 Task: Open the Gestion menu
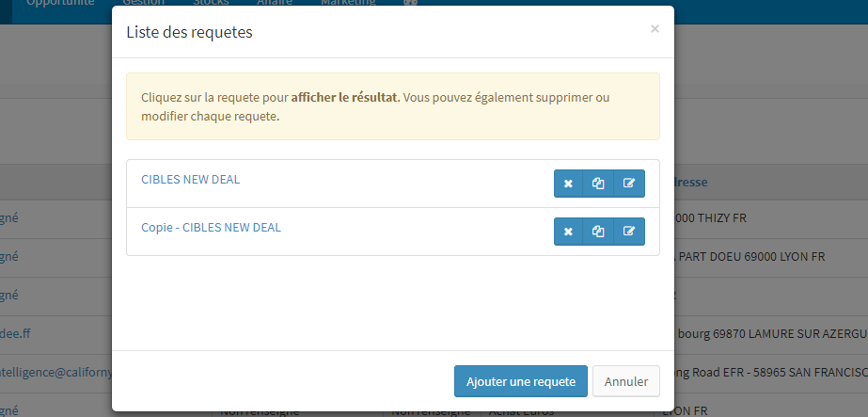tap(144, 3)
